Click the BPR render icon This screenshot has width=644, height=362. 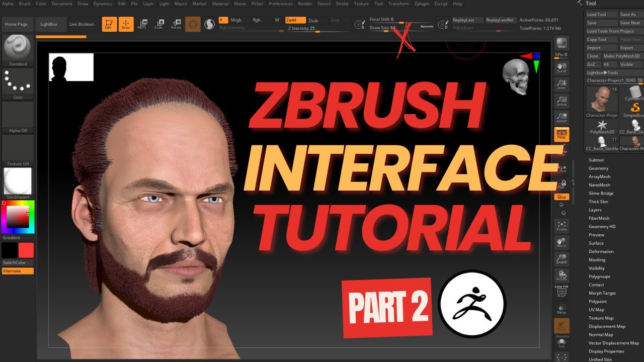coord(561,43)
